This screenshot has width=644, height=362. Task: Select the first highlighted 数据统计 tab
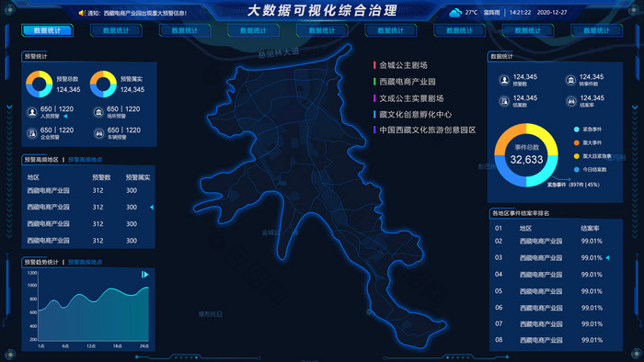47,30
